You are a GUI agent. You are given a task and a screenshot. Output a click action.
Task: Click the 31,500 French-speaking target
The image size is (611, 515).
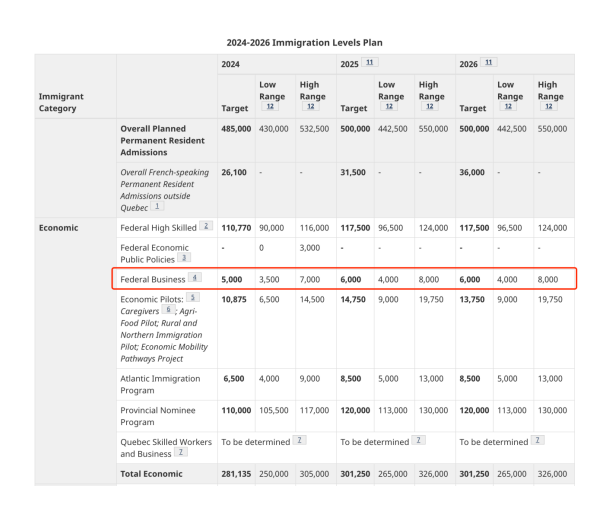(353, 172)
